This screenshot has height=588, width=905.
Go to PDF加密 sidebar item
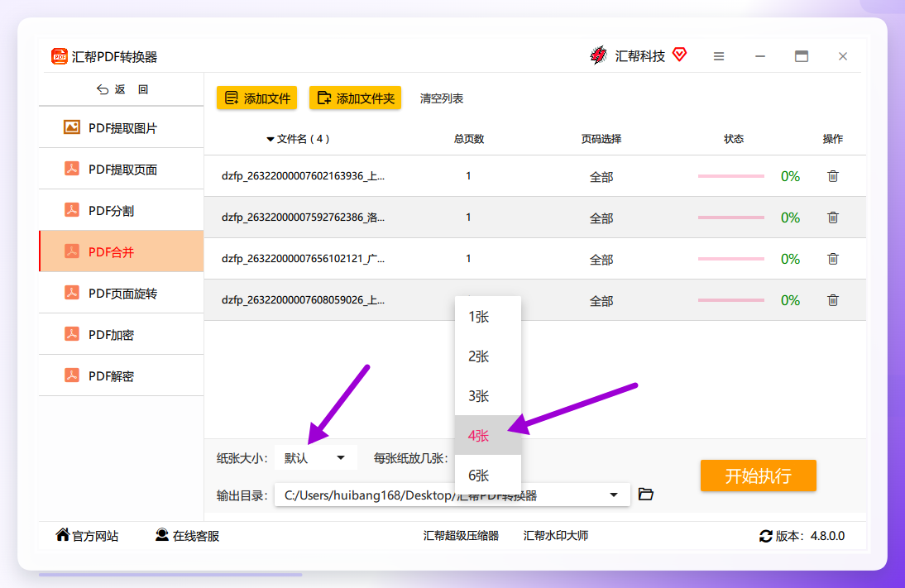(x=122, y=335)
